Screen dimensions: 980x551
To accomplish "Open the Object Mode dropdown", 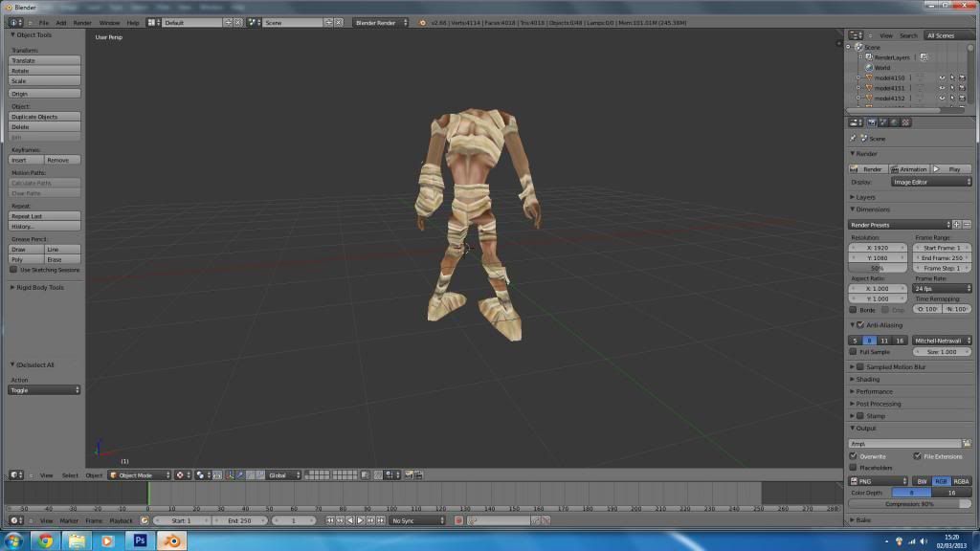I will (x=140, y=475).
